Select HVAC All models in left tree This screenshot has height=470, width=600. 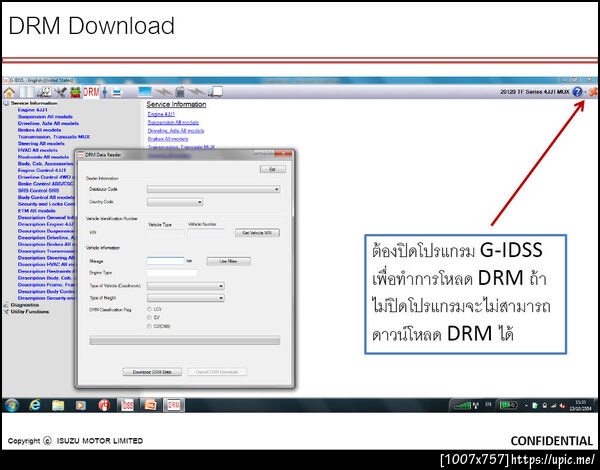tap(38, 150)
